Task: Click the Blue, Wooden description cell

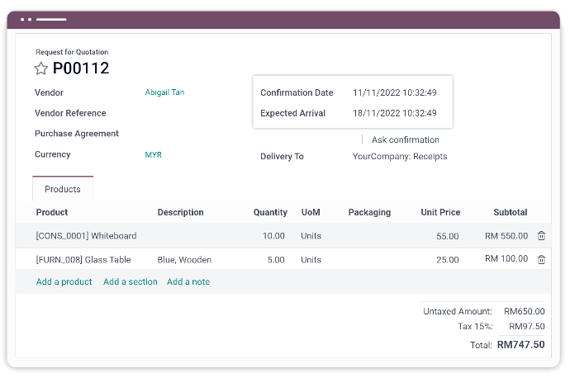Action: pos(184,260)
